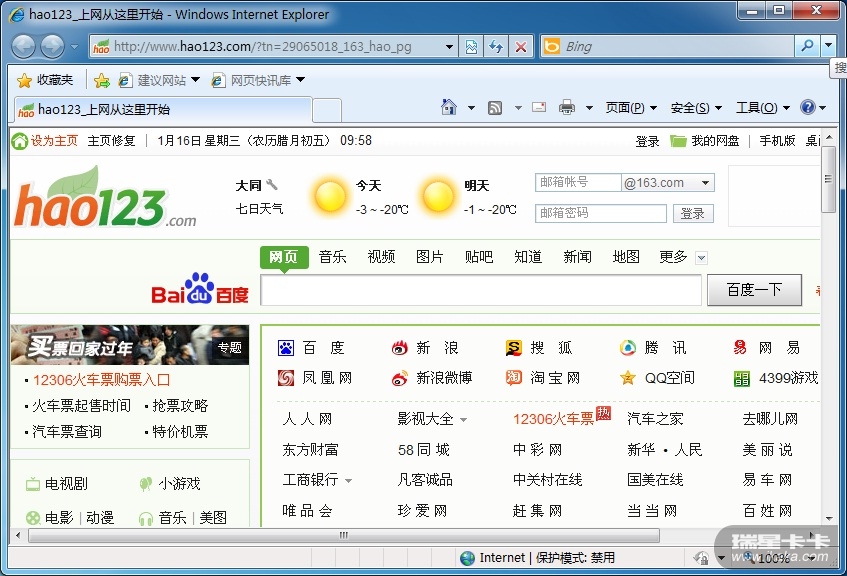847x576 pixels.
Task: Click the 买票回家过年 banner image
Action: [130, 345]
